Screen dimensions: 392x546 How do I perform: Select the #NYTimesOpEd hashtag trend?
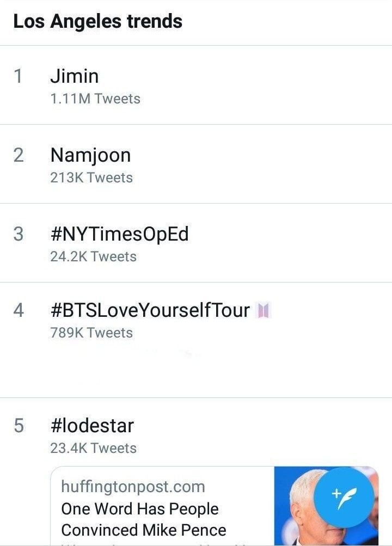coord(196,243)
